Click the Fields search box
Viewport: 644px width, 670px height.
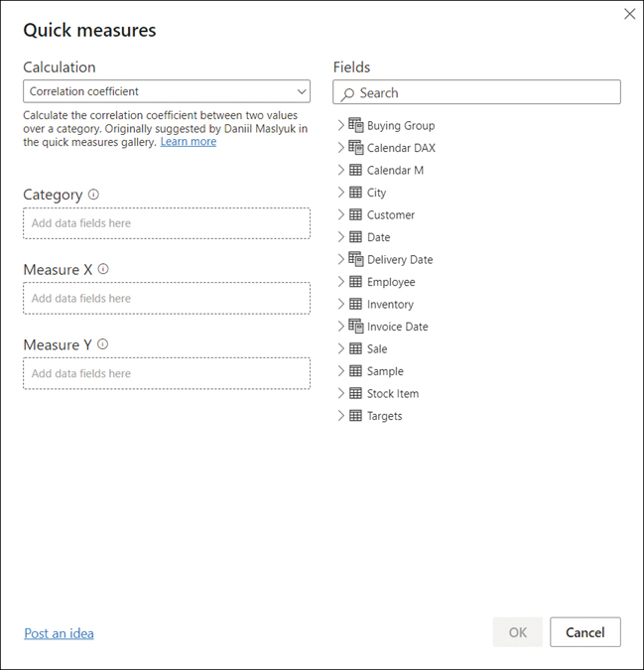[476, 92]
